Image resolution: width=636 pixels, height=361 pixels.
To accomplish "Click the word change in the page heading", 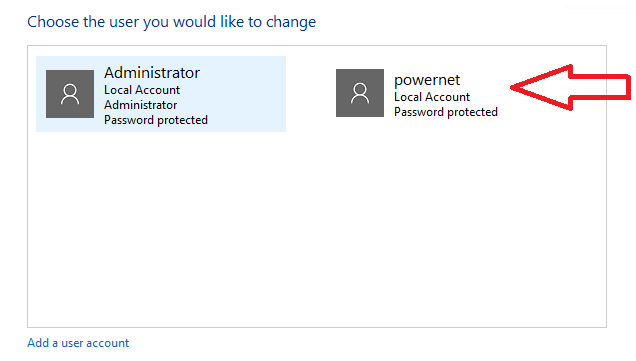I will pyautogui.click(x=291, y=22).
